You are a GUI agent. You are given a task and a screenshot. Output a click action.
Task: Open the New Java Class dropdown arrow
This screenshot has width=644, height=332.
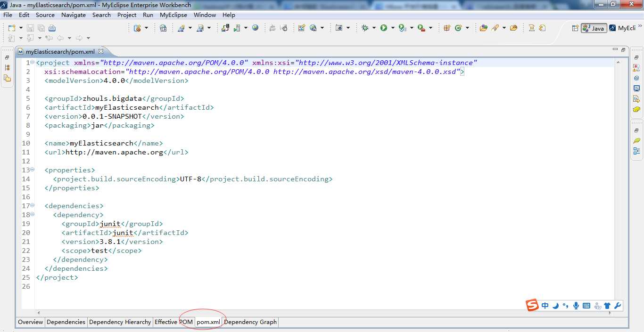(x=467, y=28)
